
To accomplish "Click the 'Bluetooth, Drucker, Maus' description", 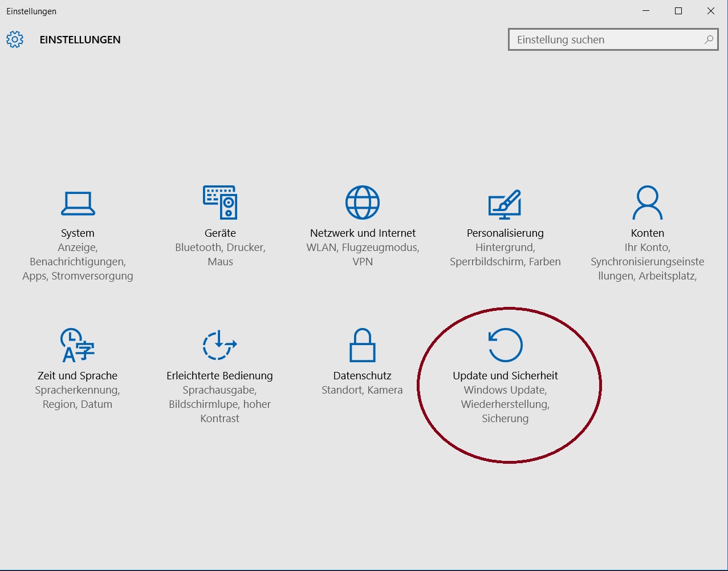I will point(220,254).
